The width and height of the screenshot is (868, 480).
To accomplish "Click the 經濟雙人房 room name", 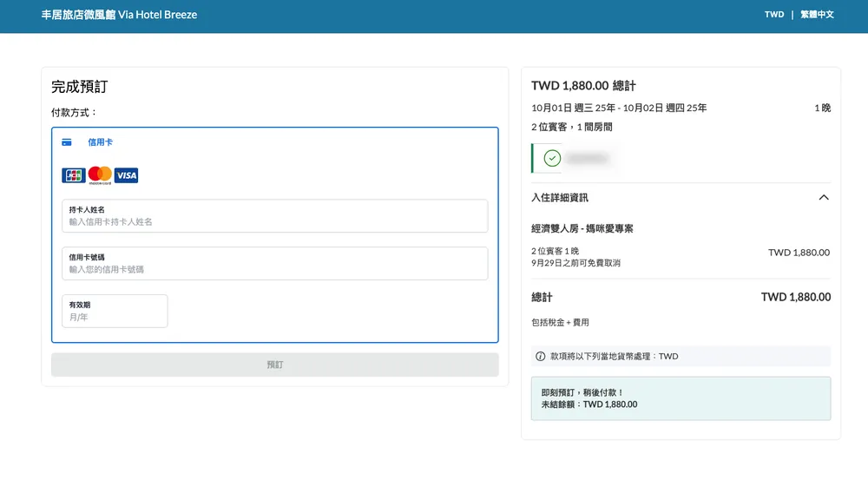I will [582, 228].
